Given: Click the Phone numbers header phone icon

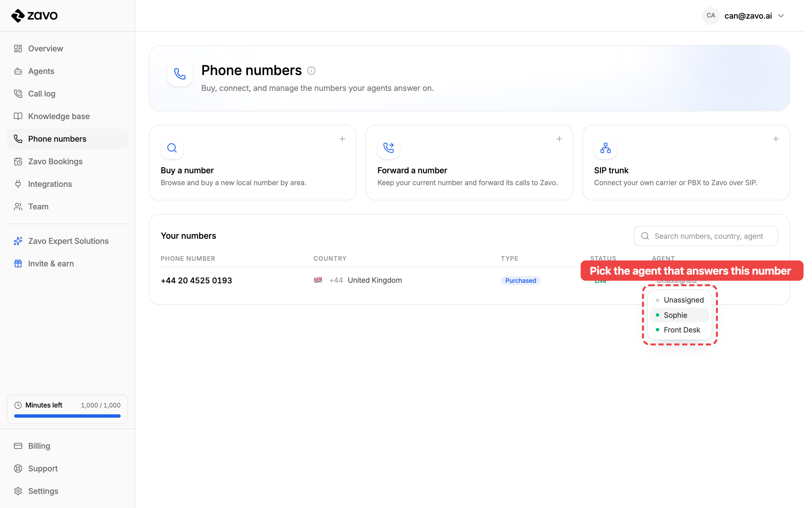Looking at the screenshot, I should 180,74.
